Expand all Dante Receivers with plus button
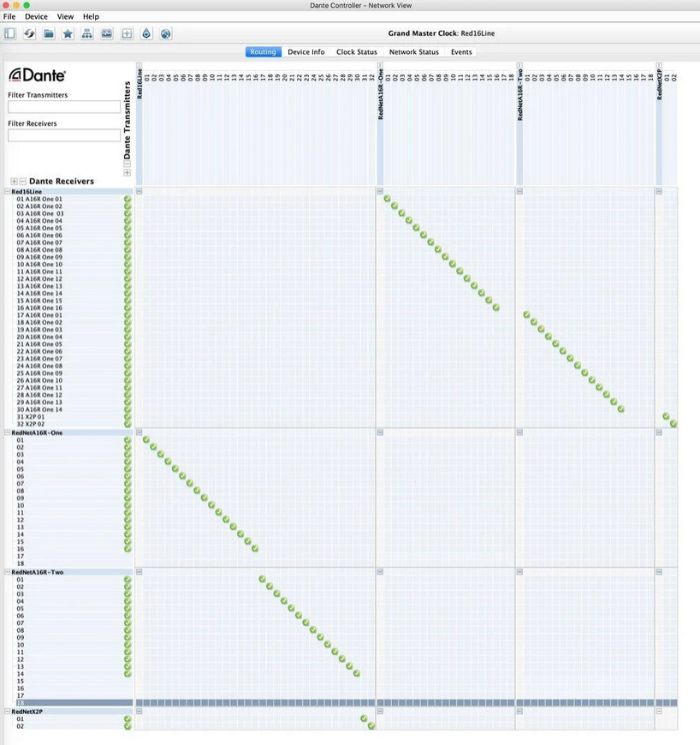 coord(14,182)
